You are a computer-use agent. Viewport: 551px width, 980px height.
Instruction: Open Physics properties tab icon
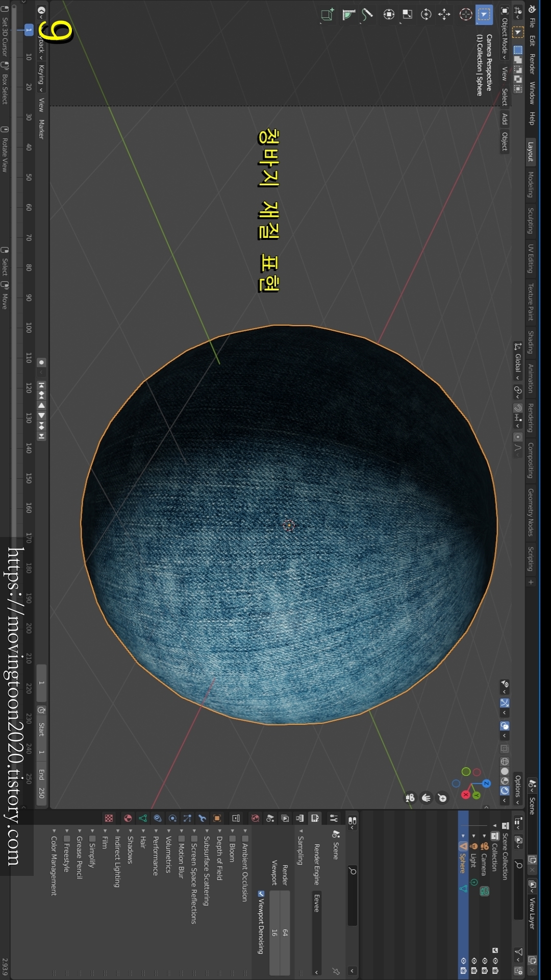pos(172,818)
